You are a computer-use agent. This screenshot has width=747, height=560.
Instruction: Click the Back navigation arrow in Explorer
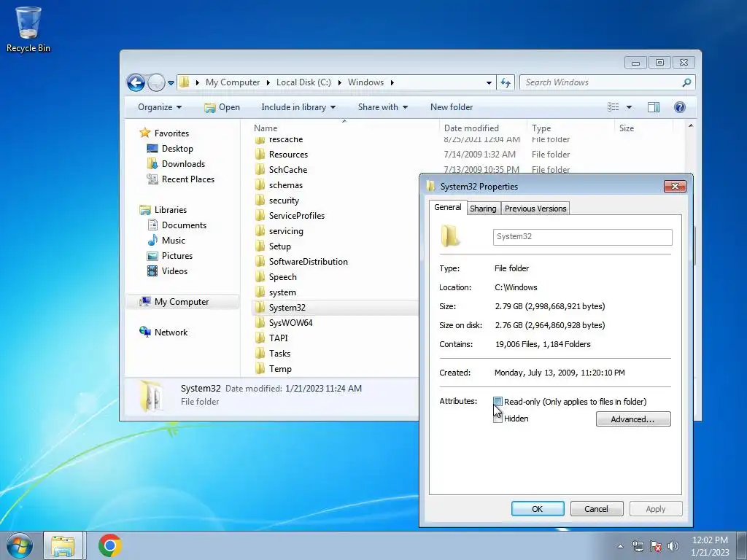136,83
